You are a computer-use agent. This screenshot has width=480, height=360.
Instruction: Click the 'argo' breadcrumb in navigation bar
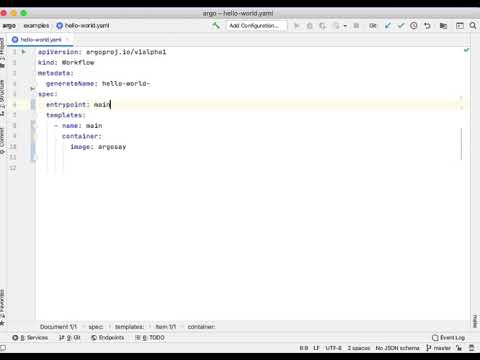pos(9,26)
